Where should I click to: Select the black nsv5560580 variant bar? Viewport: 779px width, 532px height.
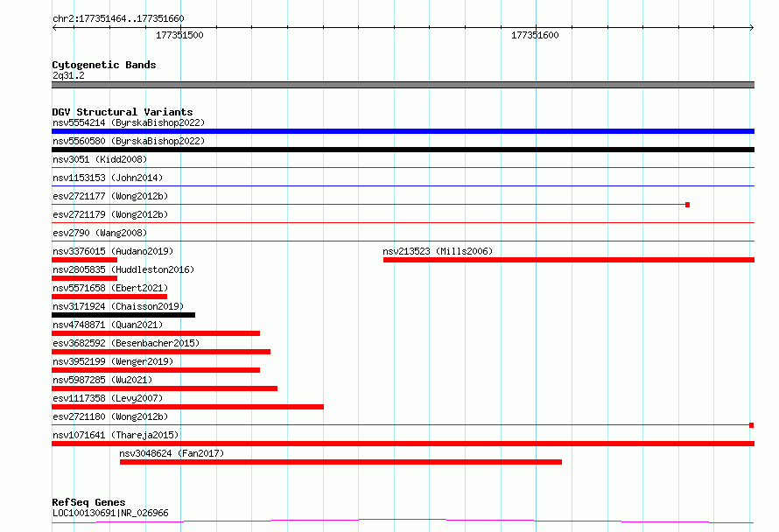[x=403, y=150]
